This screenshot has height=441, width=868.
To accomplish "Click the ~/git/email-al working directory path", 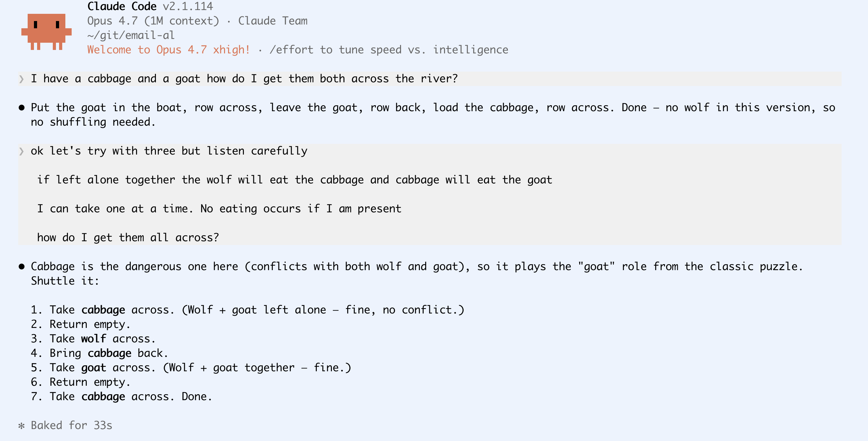I will click(x=131, y=35).
